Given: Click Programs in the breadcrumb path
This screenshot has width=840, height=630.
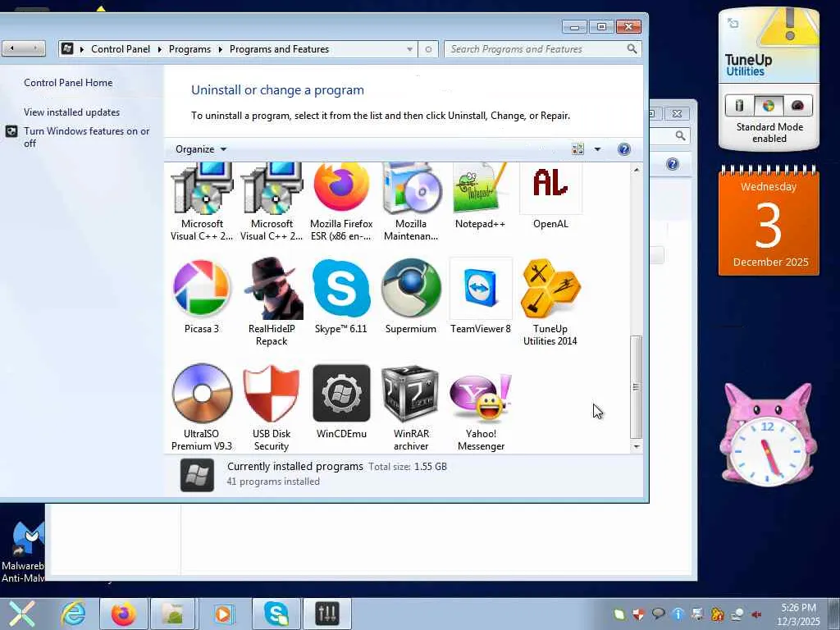Looking at the screenshot, I should (189, 49).
